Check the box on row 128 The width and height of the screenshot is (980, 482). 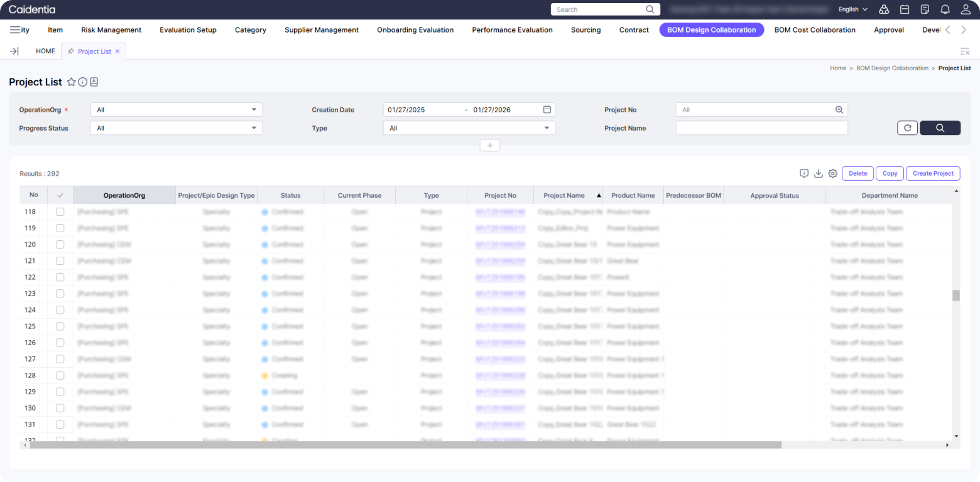pyautogui.click(x=60, y=375)
